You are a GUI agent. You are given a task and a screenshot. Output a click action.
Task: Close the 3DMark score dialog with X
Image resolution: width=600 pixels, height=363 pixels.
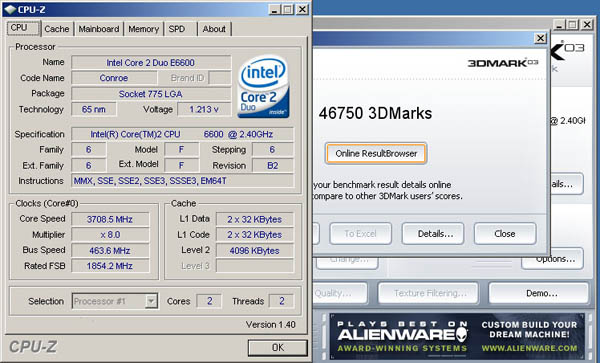click(540, 38)
